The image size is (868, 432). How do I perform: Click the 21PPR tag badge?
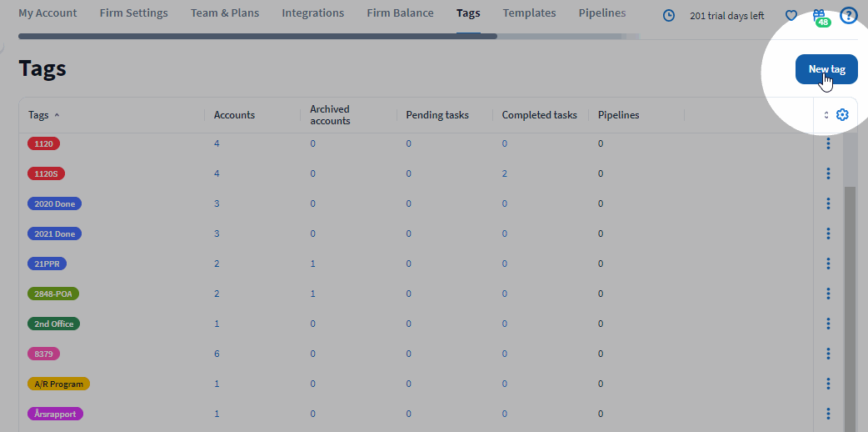47,264
